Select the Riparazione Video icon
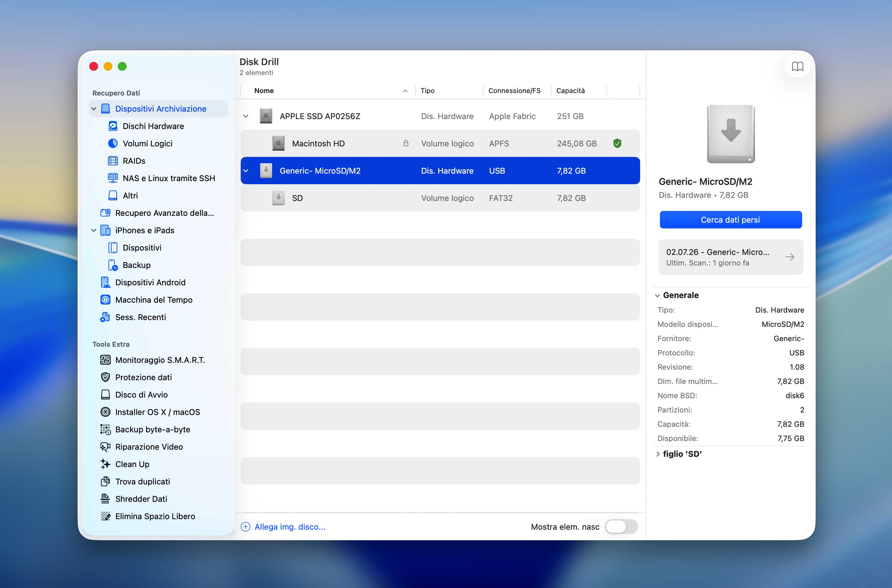 [x=105, y=447]
